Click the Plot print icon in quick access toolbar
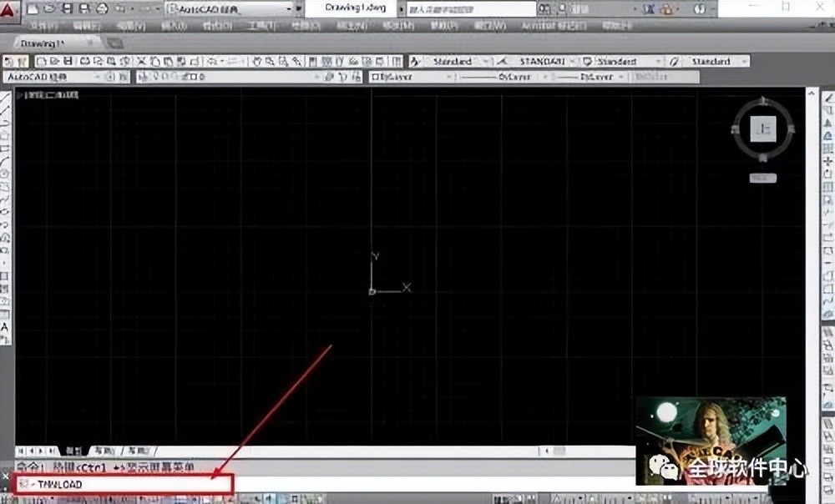835x504 pixels. click(x=101, y=8)
